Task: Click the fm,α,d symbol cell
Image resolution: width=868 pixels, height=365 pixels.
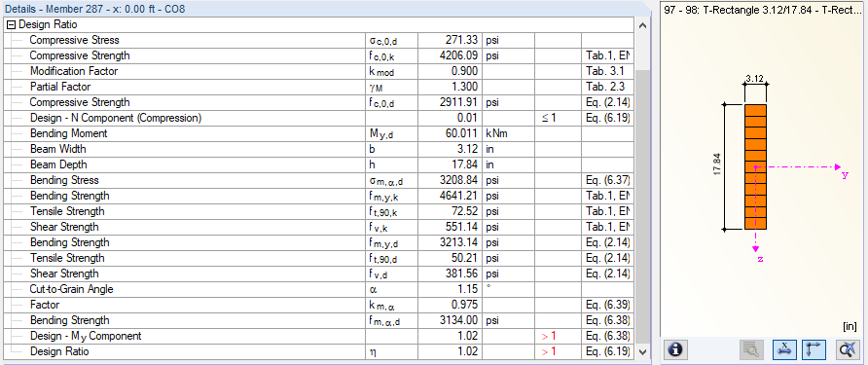Action: tap(392, 320)
